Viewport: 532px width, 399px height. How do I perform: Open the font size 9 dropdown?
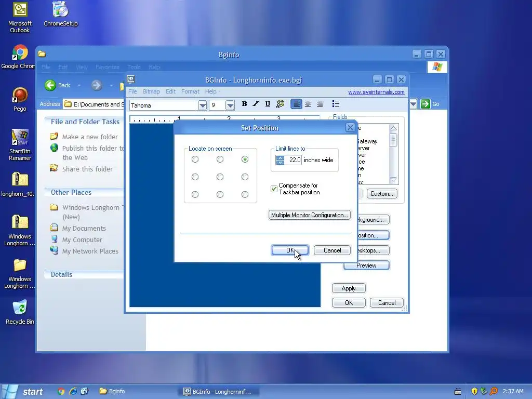click(230, 105)
